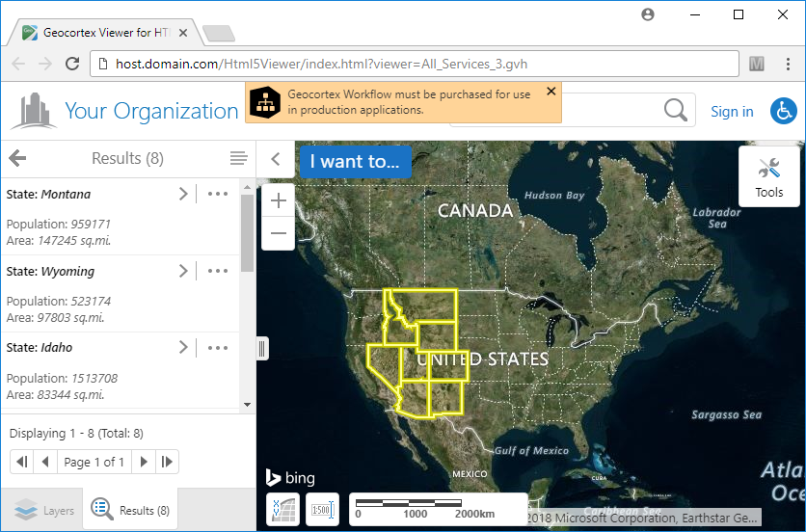Select the Results (8) bottom tab
The width and height of the screenshot is (806, 532).
click(131, 511)
